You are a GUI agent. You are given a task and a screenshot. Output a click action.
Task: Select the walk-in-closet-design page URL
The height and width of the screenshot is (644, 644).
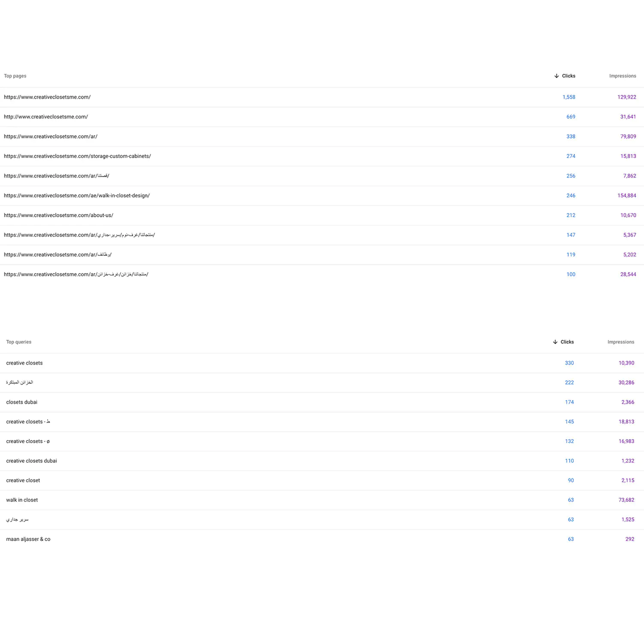pyautogui.click(x=77, y=196)
